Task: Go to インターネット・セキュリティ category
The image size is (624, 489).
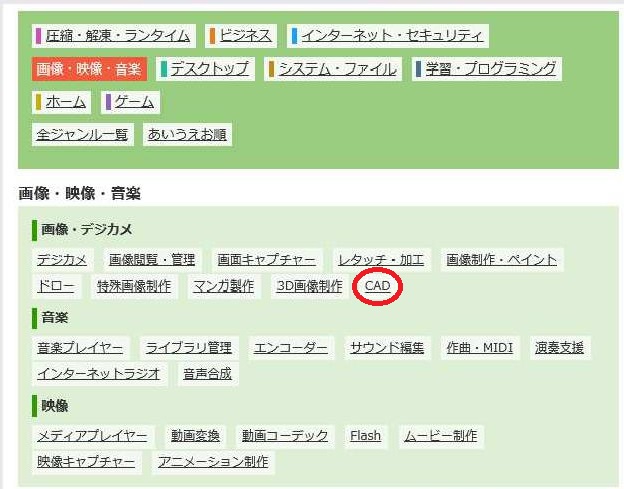Action: [387, 36]
